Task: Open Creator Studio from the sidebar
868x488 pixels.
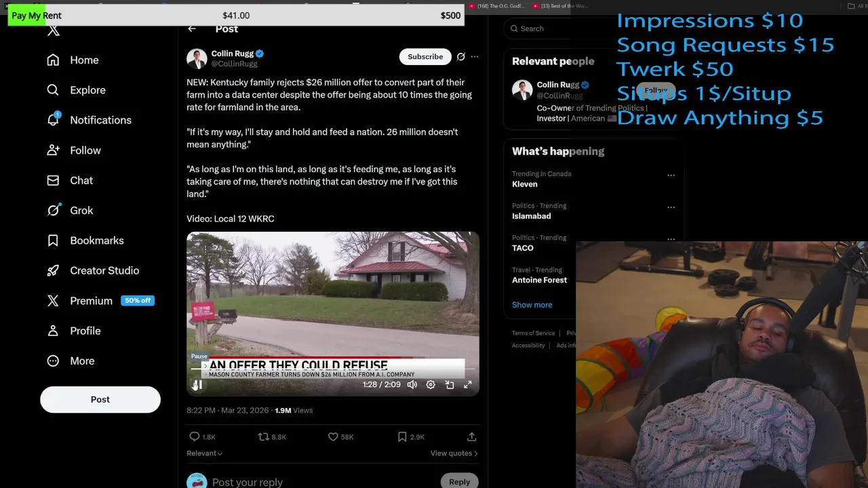Action: point(92,270)
